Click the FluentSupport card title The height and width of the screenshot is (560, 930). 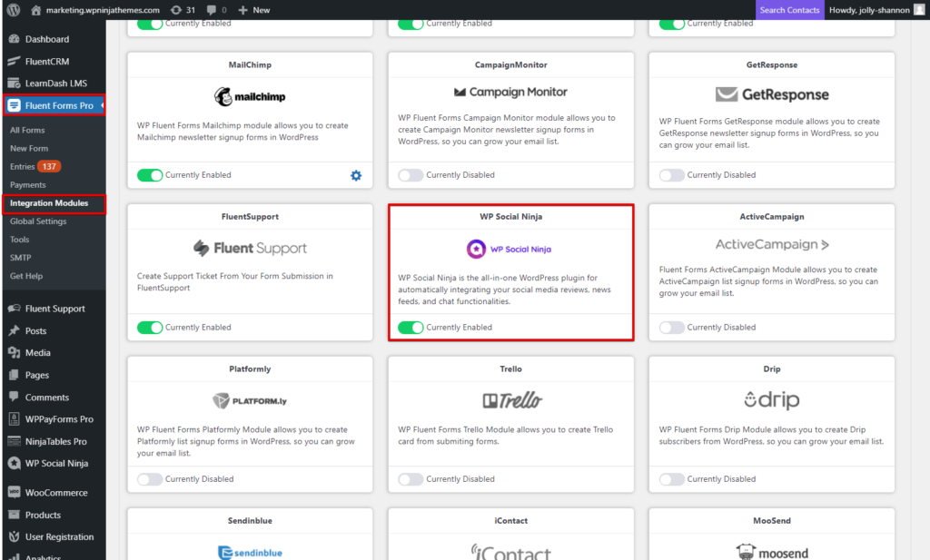(250, 217)
